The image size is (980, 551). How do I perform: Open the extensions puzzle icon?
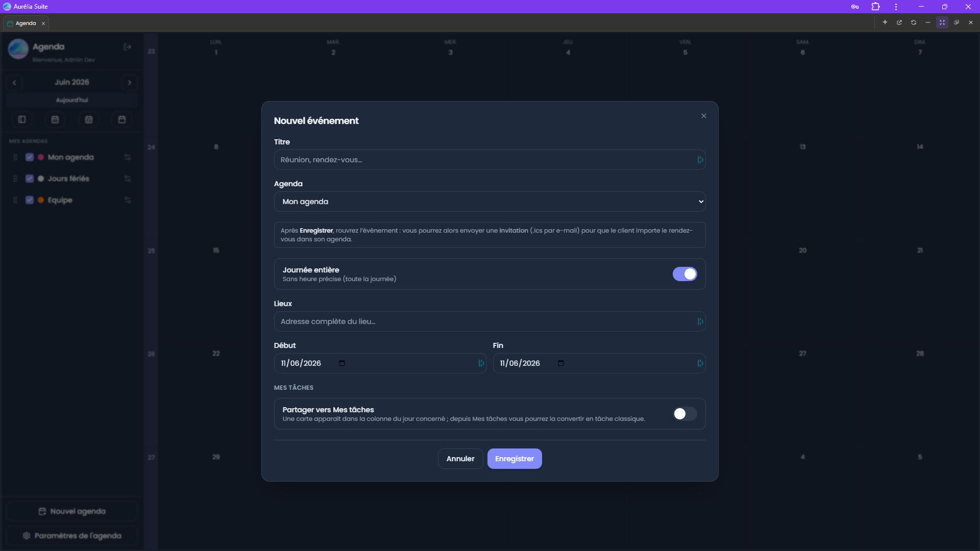(876, 7)
